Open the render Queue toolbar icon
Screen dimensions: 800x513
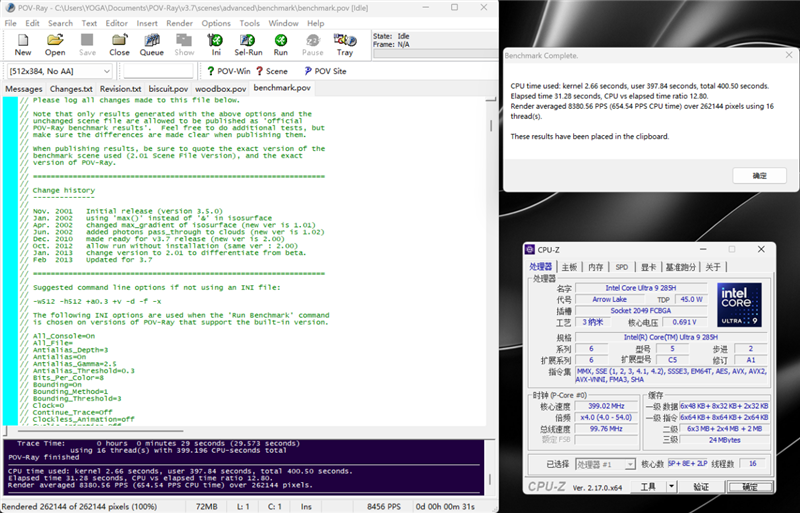[152, 45]
